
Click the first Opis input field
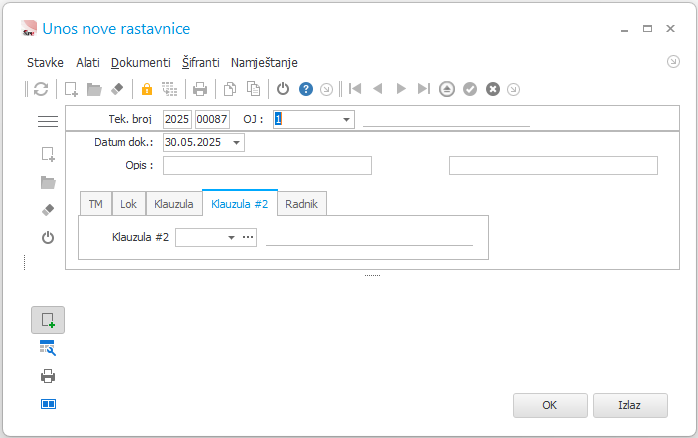[267, 166]
